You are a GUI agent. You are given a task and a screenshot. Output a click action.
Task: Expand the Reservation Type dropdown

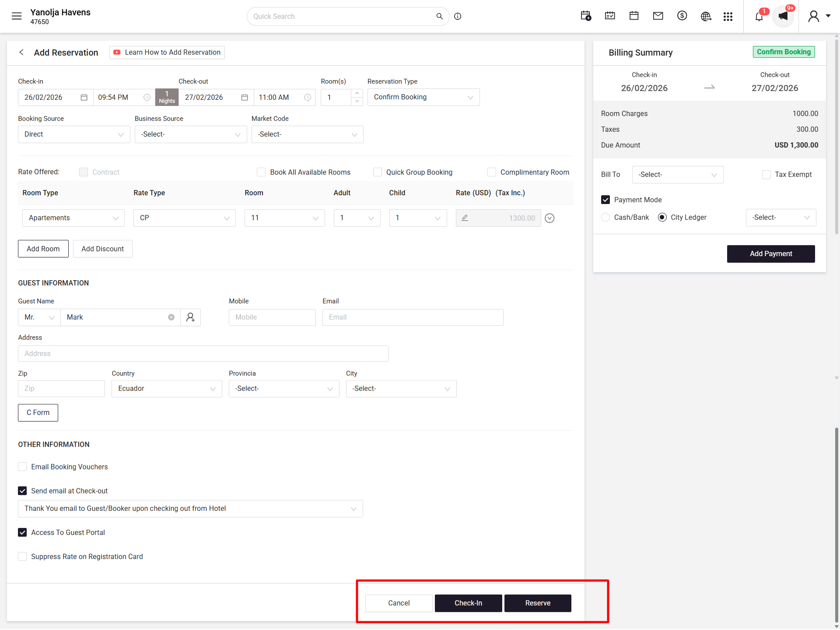click(423, 97)
